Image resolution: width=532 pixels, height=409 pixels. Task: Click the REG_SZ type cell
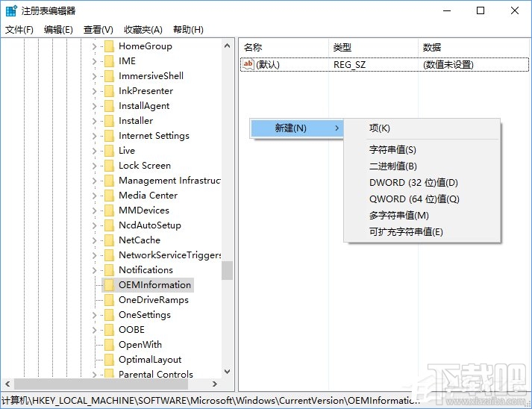349,64
